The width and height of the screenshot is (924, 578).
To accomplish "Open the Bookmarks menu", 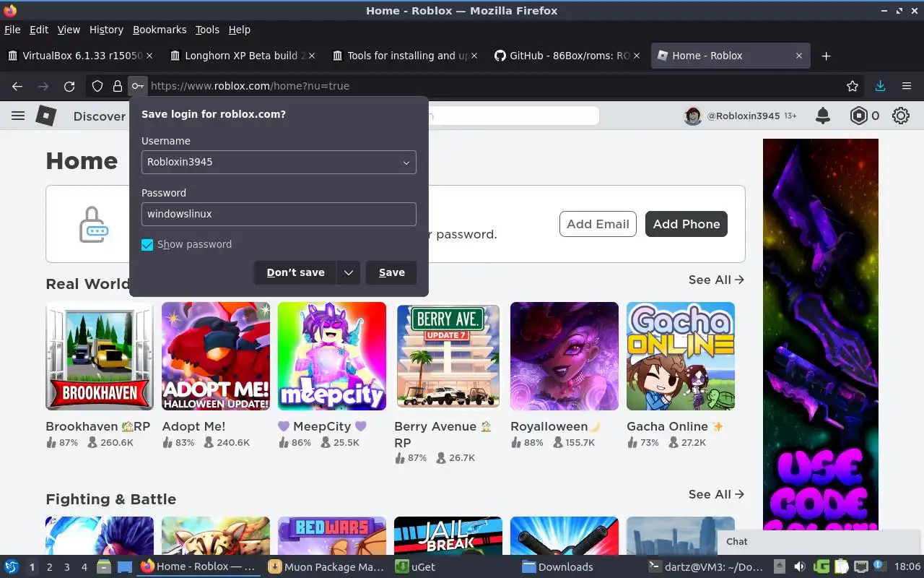I will pos(160,30).
